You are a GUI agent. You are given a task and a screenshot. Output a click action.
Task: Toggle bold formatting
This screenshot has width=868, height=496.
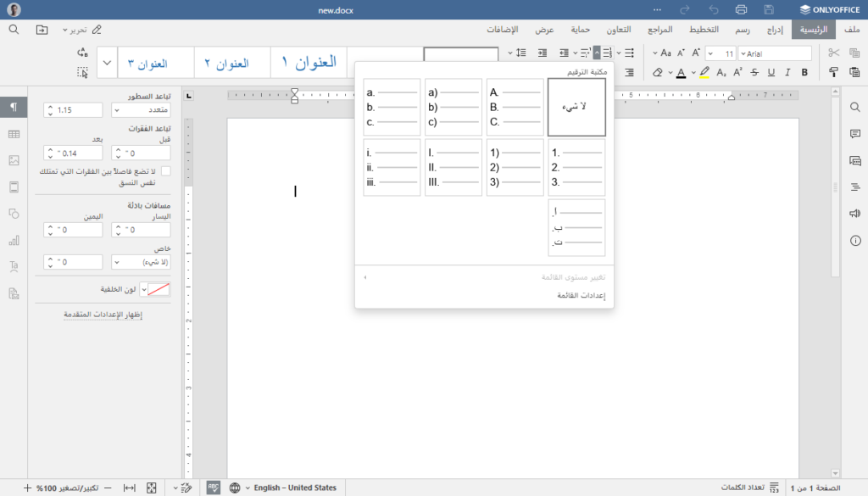point(803,72)
